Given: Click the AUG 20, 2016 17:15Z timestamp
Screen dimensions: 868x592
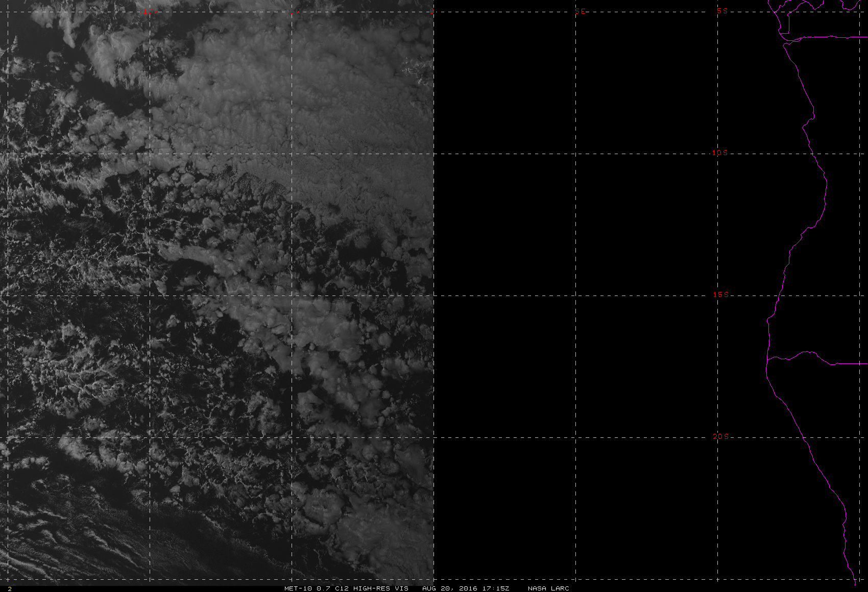Looking at the screenshot, I should (466, 588).
